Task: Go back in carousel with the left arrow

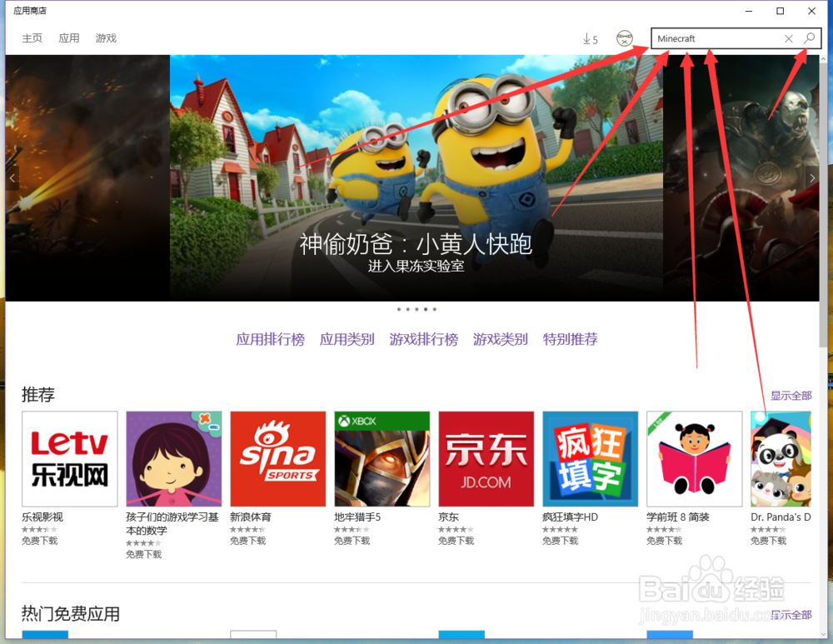Action: (x=12, y=177)
